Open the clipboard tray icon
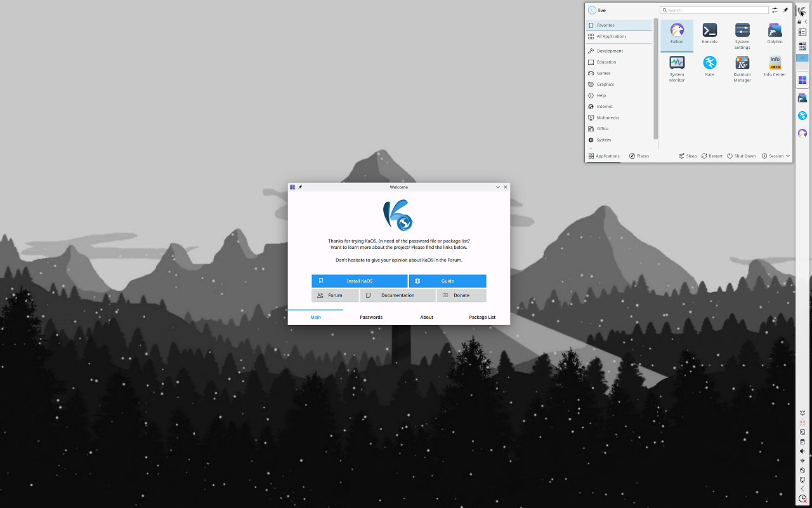Screen dimensions: 812x508 802,441
